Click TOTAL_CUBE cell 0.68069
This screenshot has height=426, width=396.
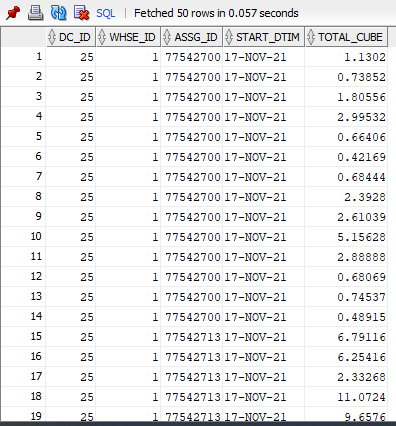tap(346, 277)
